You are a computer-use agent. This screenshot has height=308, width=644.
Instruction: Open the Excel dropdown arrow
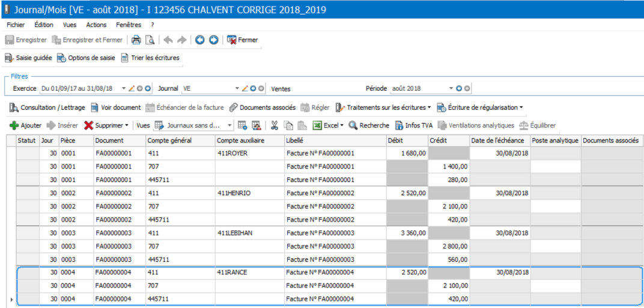pyautogui.click(x=342, y=125)
